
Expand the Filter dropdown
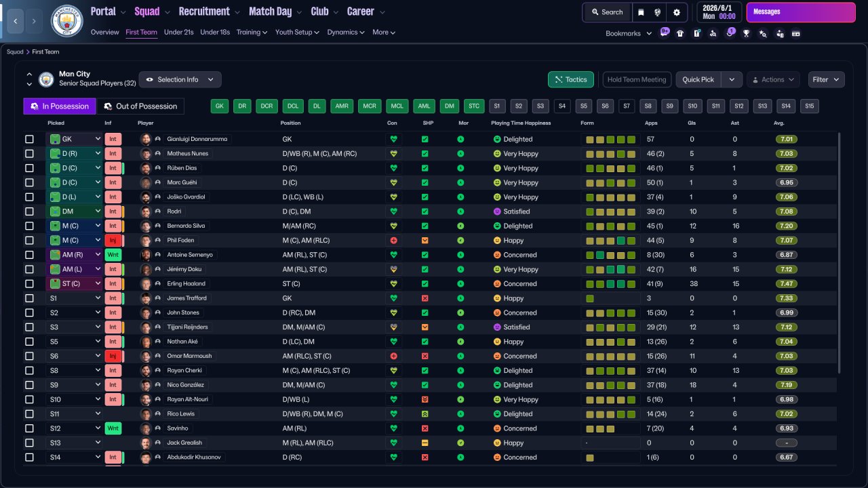tap(826, 79)
